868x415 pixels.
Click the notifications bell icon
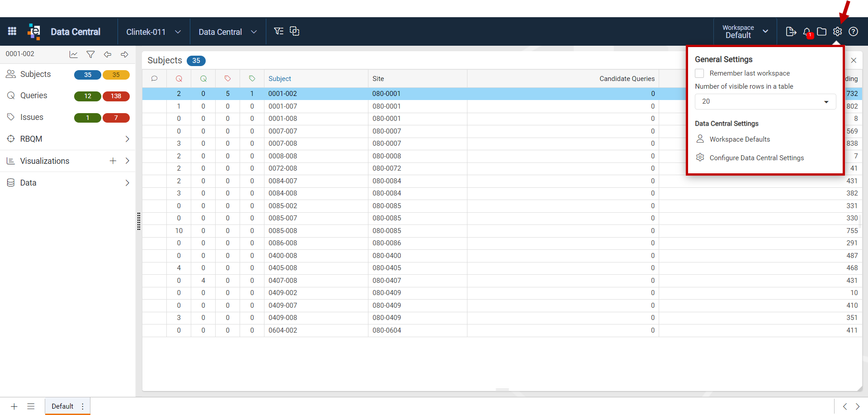[x=807, y=32]
